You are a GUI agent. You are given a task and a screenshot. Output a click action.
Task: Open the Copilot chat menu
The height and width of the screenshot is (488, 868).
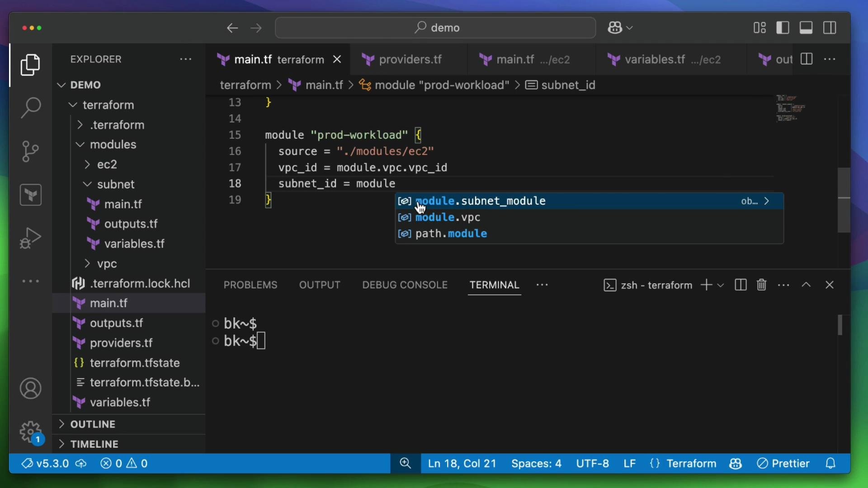pos(620,28)
